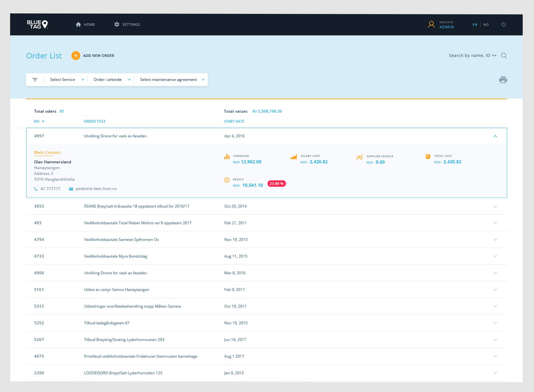
Task: Toggle sort by NO column
Action: coord(39,121)
